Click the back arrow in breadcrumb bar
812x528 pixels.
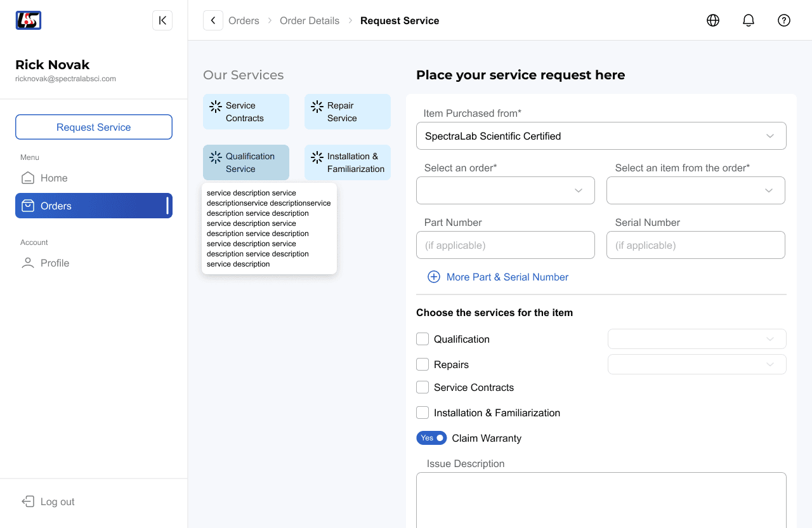(213, 20)
